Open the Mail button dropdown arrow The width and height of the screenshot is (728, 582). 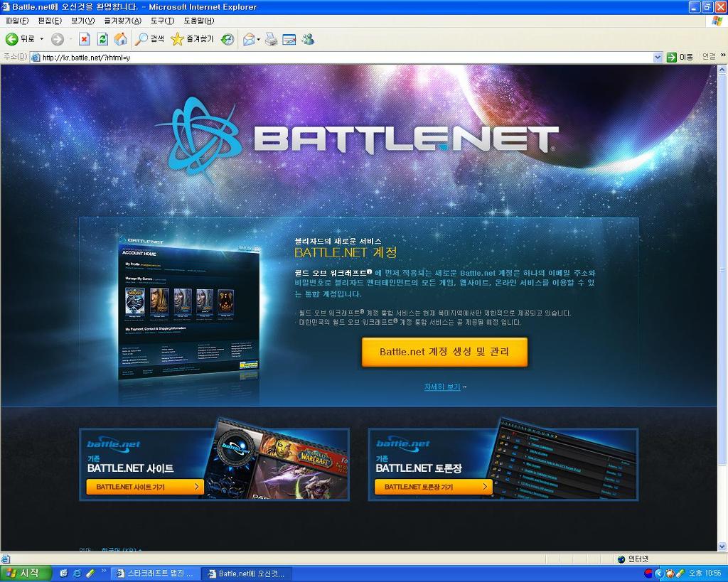click(259, 40)
